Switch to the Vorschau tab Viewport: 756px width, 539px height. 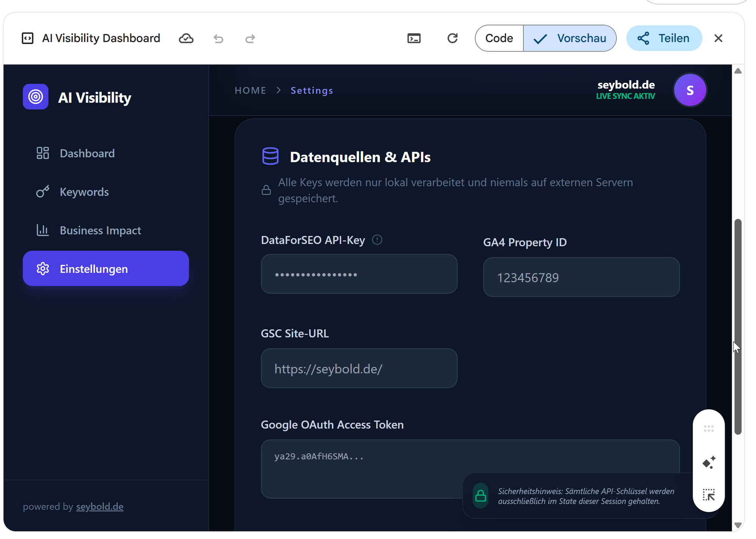pos(570,38)
